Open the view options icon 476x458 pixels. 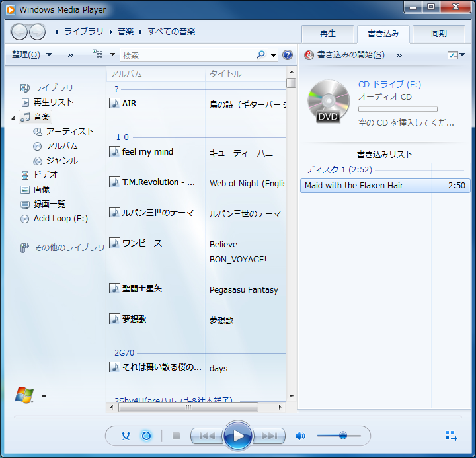click(x=98, y=54)
